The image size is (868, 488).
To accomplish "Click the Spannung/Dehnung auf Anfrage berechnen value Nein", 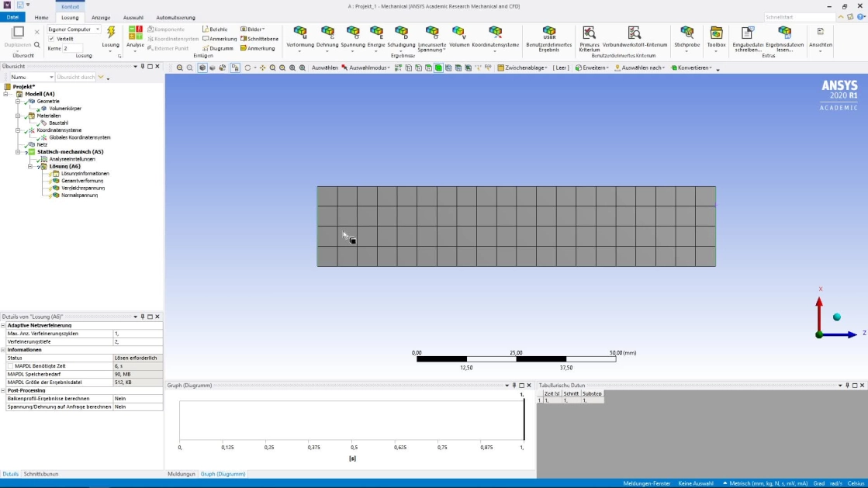I will [138, 407].
